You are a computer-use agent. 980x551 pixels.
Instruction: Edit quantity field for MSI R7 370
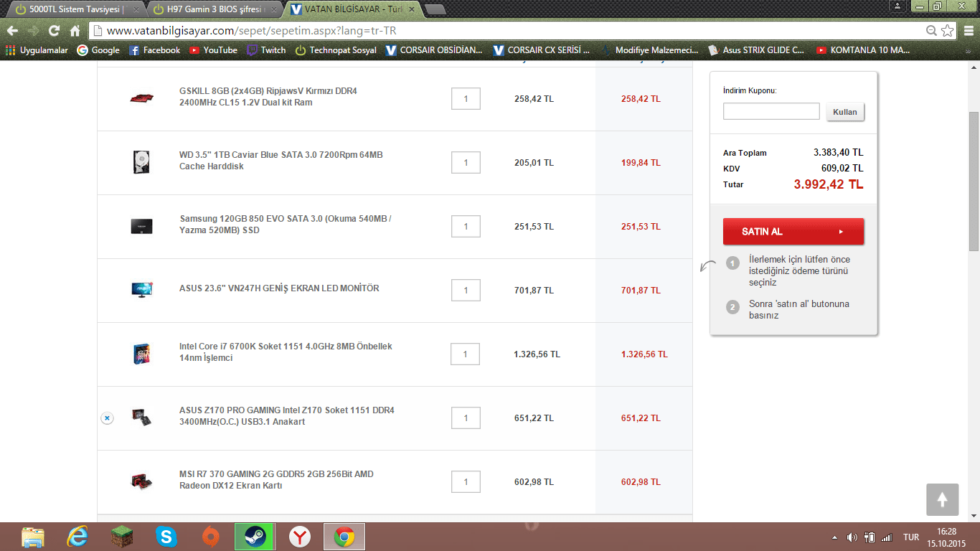pyautogui.click(x=466, y=482)
